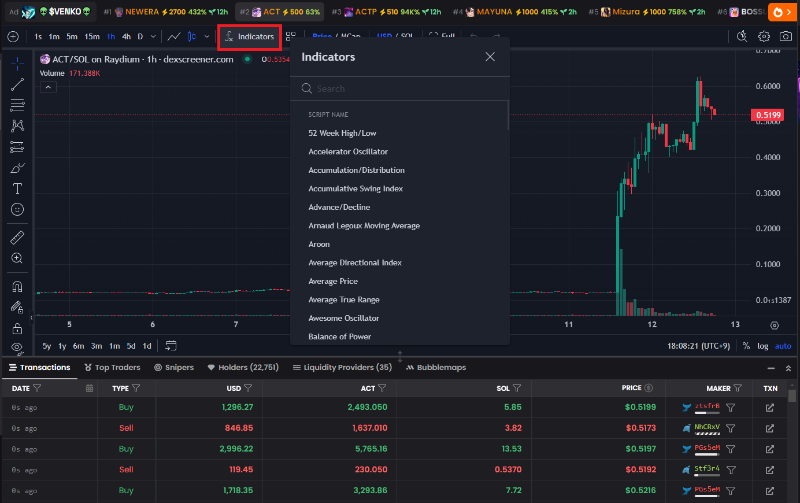Switch to the Snipers tab
This screenshot has width=800, height=503.
pyautogui.click(x=174, y=367)
